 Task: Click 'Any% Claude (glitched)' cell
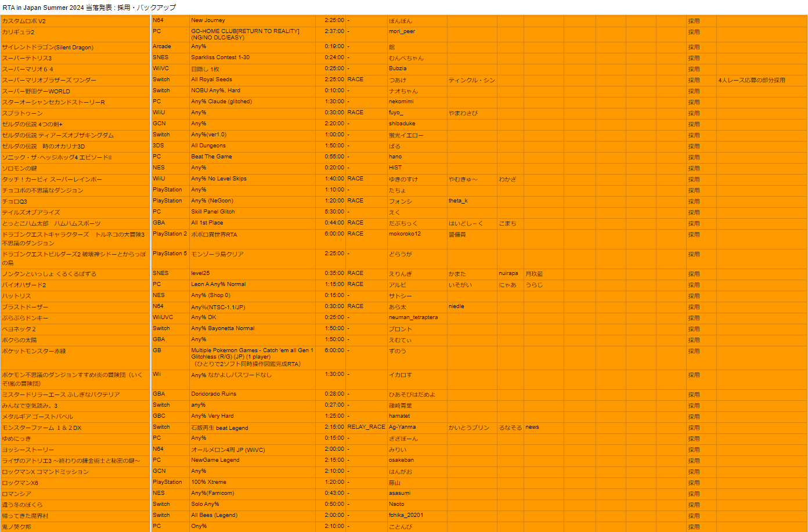tap(252, 103)
